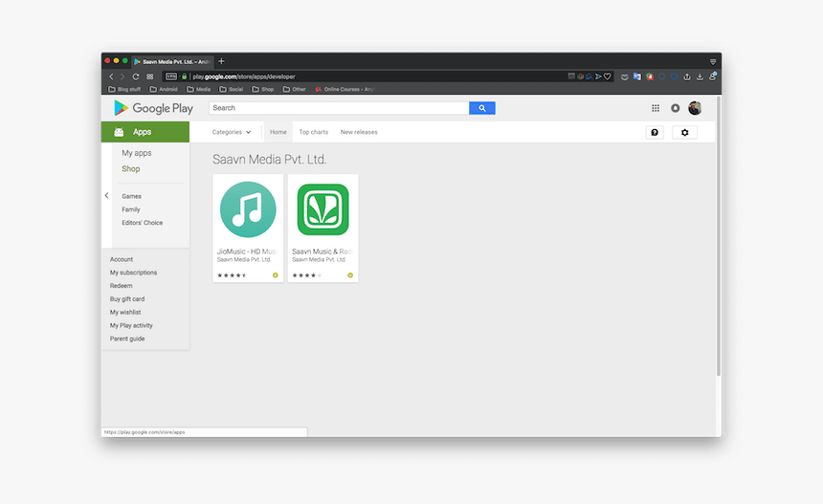Open the Online Courses bookmark
This screenshot has height=504, width=823.
(345, 89)
